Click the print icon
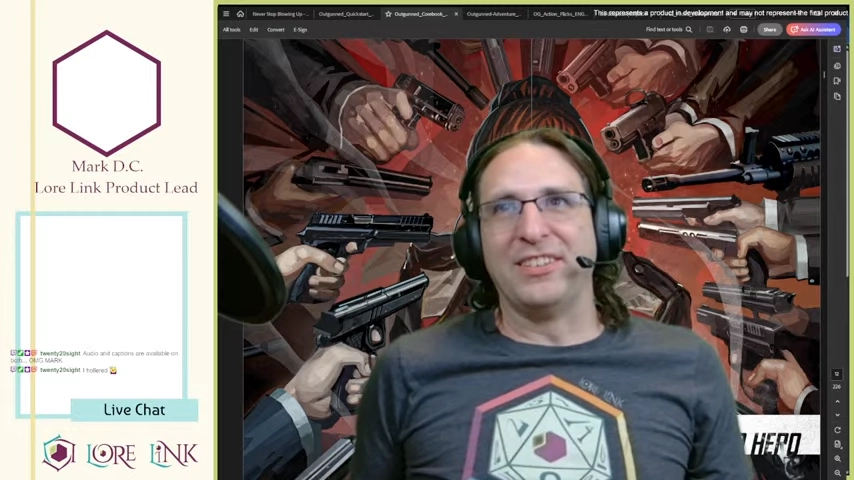Viewport: 854px width, 480px height. [x=743, y=29]
